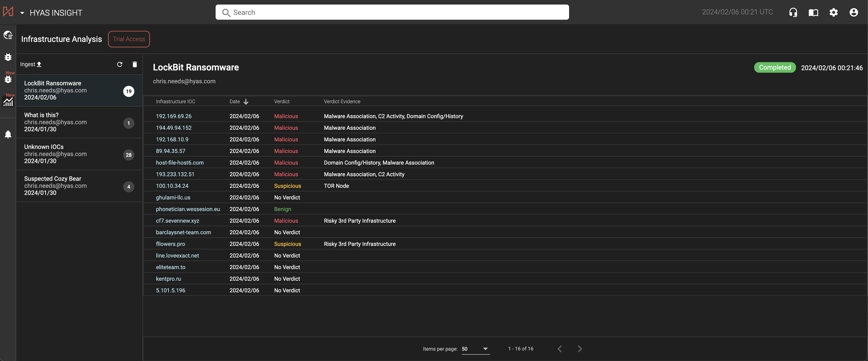This screenshot has width=868, height=361.
Task: Open the notifications bell in the sidebar
Action: click(x=8, y=134)
